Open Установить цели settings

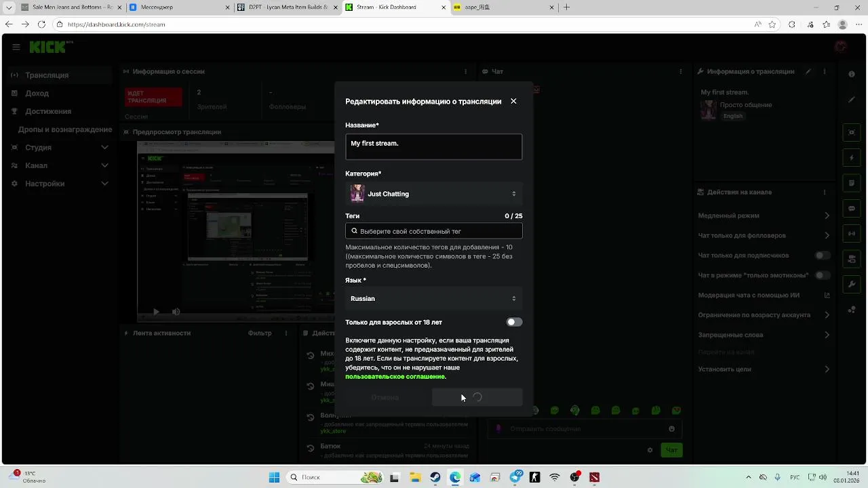pos(764,369)
